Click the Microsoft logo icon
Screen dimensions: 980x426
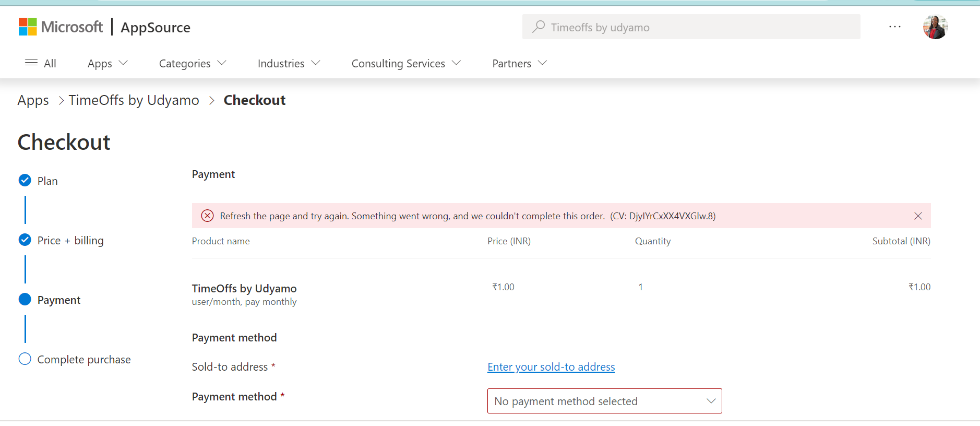point(28,27)
